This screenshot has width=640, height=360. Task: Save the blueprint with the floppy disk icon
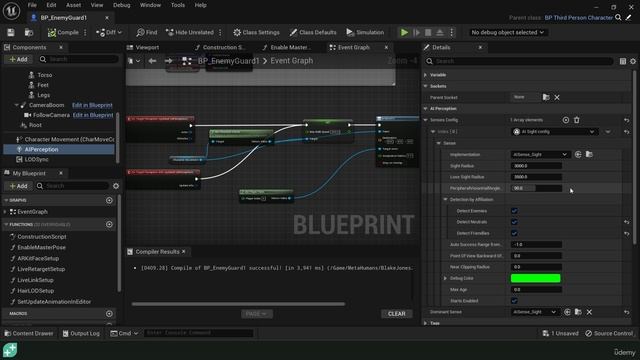click(x=11, y=32)
